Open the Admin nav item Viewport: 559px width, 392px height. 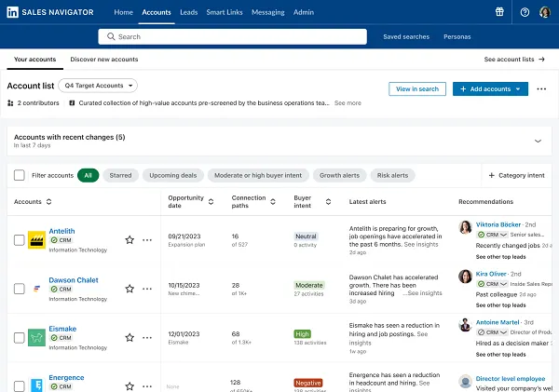pyautogui.click(x=304, y=12)
